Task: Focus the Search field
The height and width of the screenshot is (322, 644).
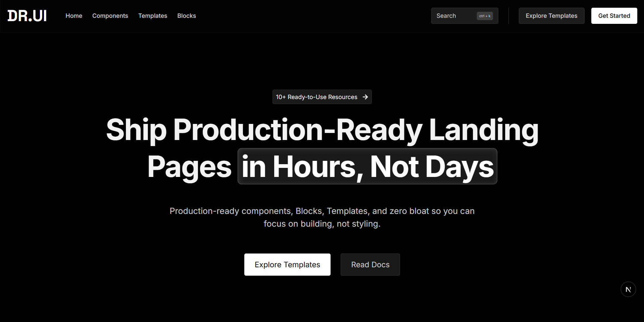Action: (464, 16)
